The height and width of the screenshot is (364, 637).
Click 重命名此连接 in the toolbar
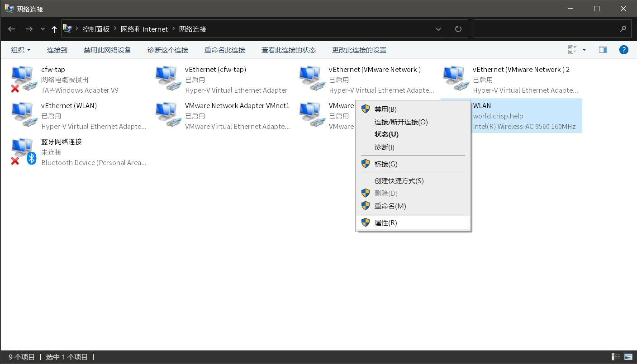click(x=224, y=50)
